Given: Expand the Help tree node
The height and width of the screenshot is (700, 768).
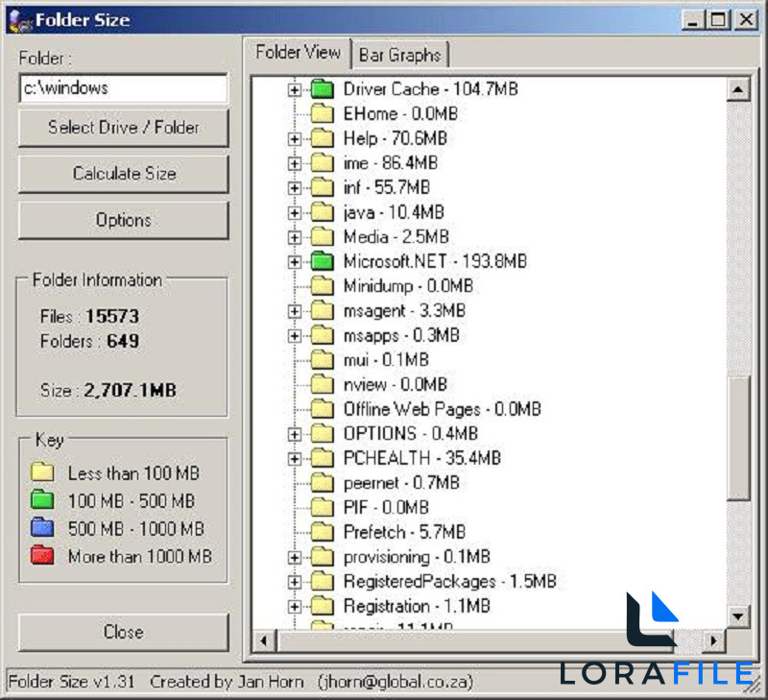Looking at the screenshot, I should coord(295,139).
